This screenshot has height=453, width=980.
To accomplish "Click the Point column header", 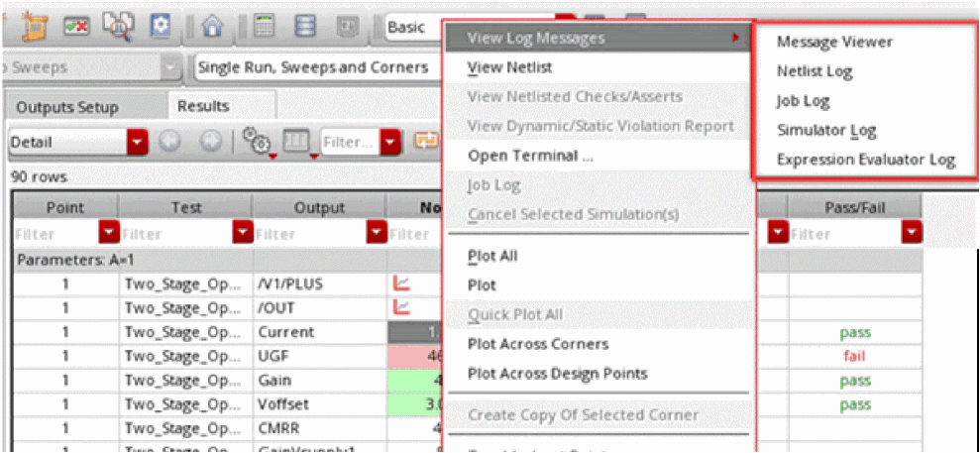I will pos(65,206).
